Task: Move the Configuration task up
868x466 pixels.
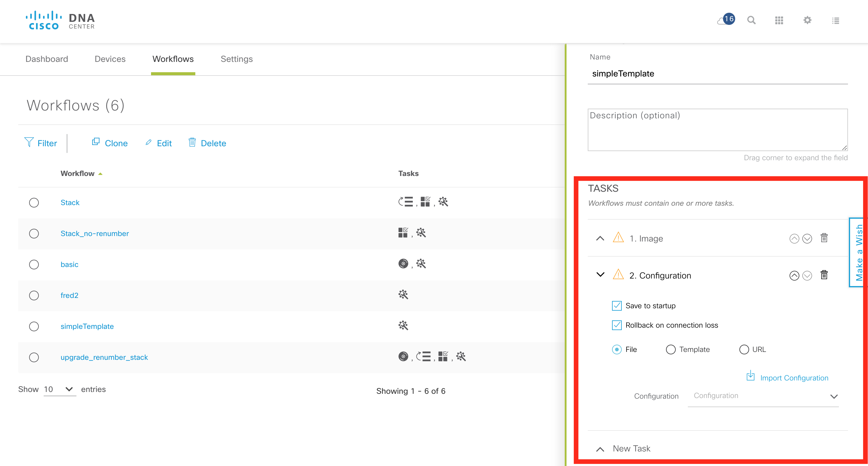Action: coord(794,275)
